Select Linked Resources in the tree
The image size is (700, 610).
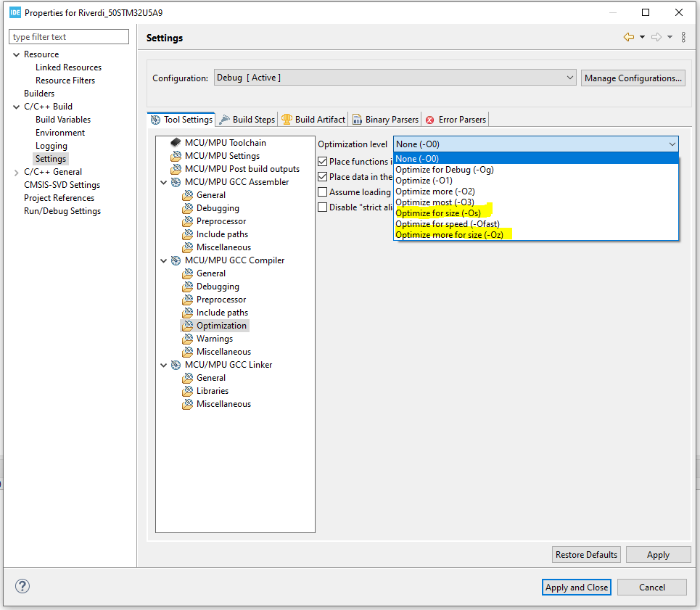coord(68,67)
